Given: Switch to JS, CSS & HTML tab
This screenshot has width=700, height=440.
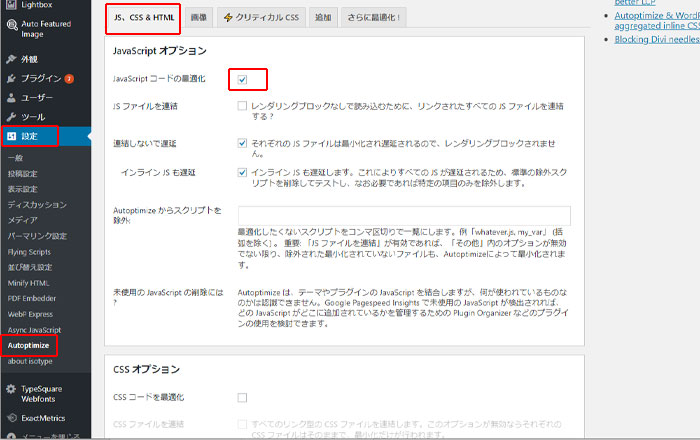Looking at the screenshot, I should click(x=143, y=17).
